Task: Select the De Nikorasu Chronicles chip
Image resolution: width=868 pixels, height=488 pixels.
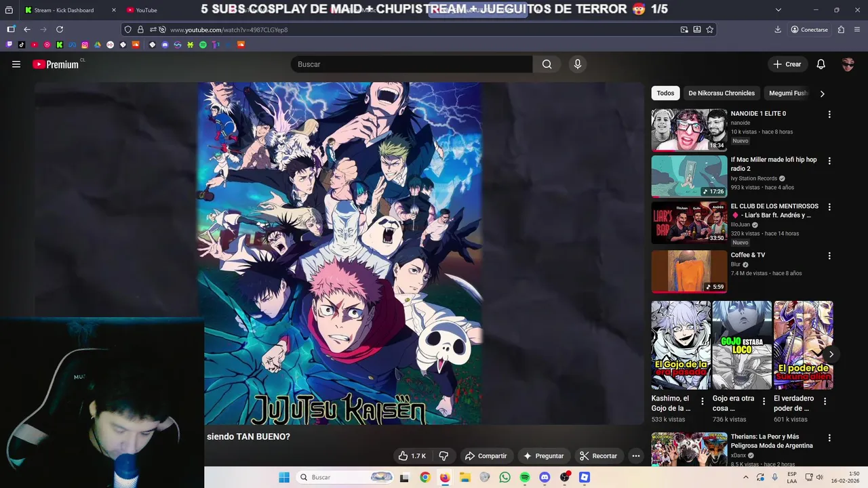Action: tap(722, 94)
